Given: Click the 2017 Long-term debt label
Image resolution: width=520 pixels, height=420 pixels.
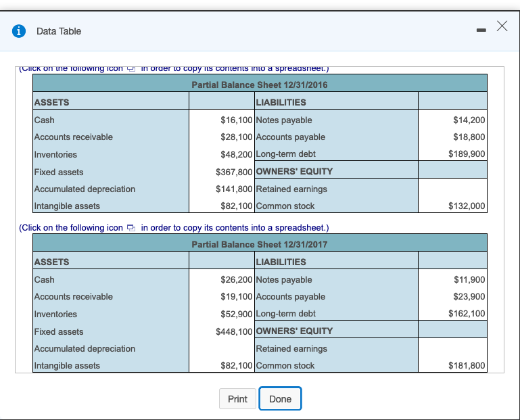Looking at the screenshot, I should pyautogui.click(x=285, y=314).
